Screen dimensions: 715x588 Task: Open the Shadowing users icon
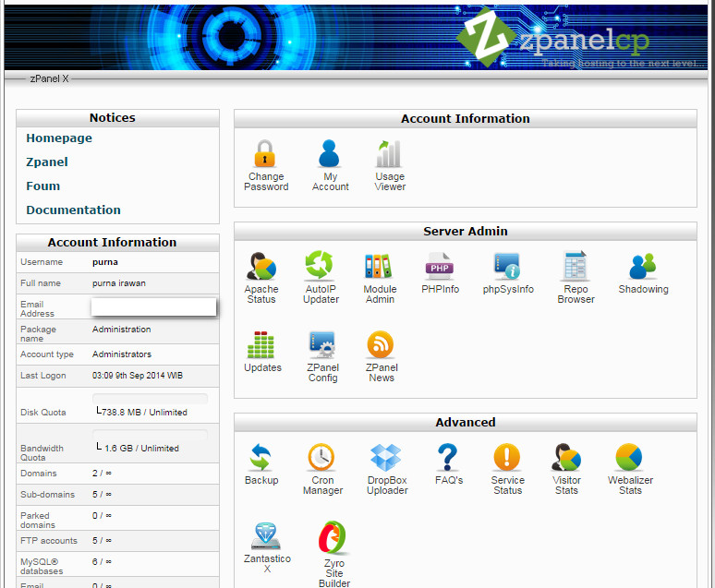pos(643,266)
